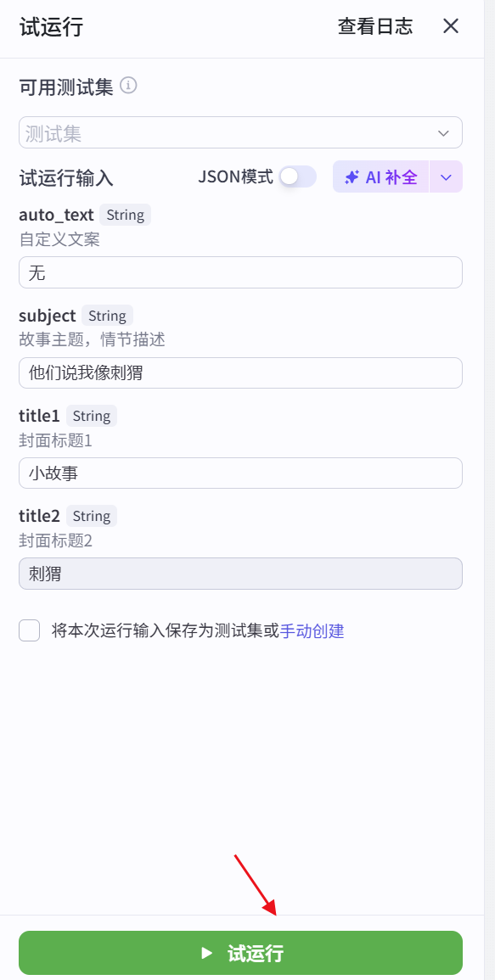Expand the AI 补全 dropdown chevron

(445, 176)
